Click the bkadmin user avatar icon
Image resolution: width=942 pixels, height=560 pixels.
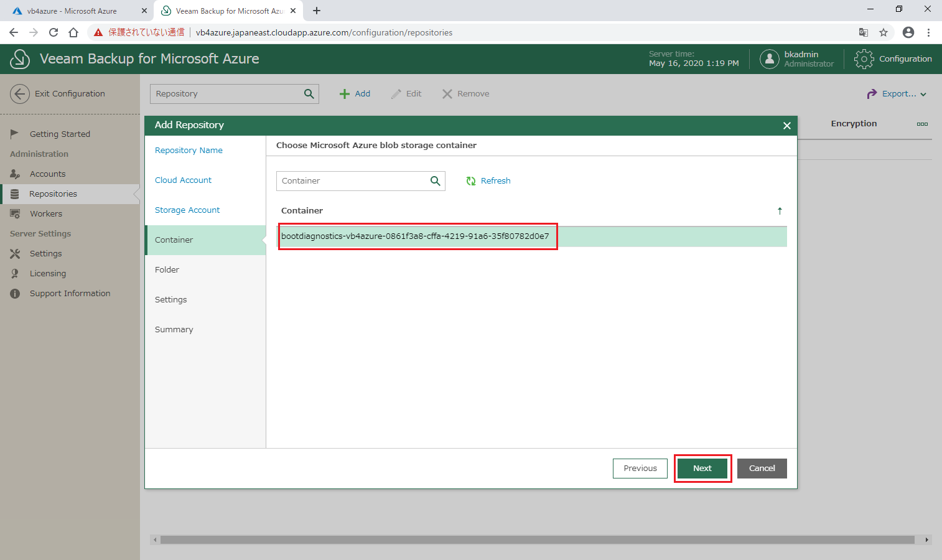point(770,59)
